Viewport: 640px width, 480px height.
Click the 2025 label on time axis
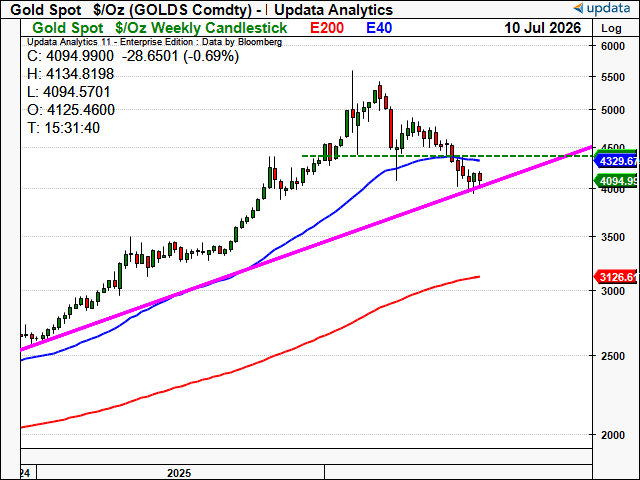click(179, 473)
